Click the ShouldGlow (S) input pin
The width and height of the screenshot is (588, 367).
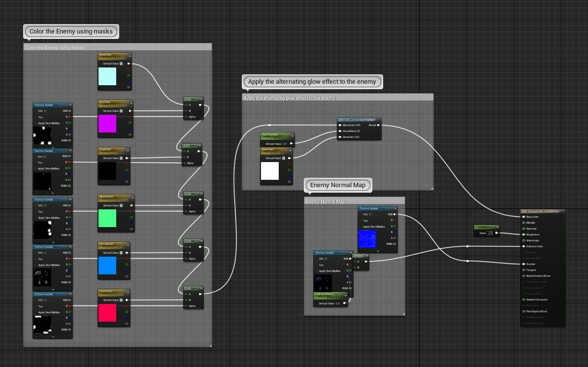340,131
